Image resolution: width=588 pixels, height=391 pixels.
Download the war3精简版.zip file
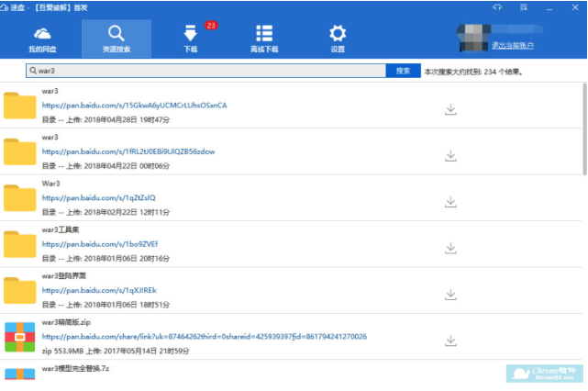450,341
